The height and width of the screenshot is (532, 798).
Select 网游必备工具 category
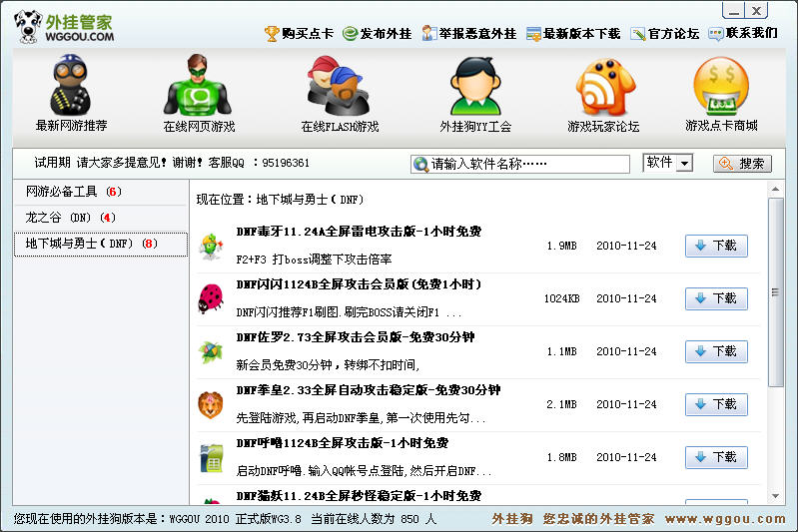coord(101,192)
